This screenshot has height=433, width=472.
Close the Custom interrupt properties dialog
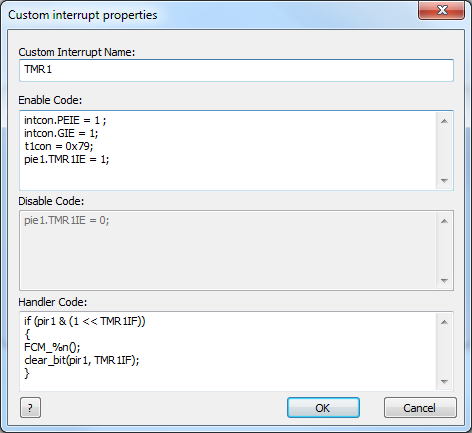442,10
